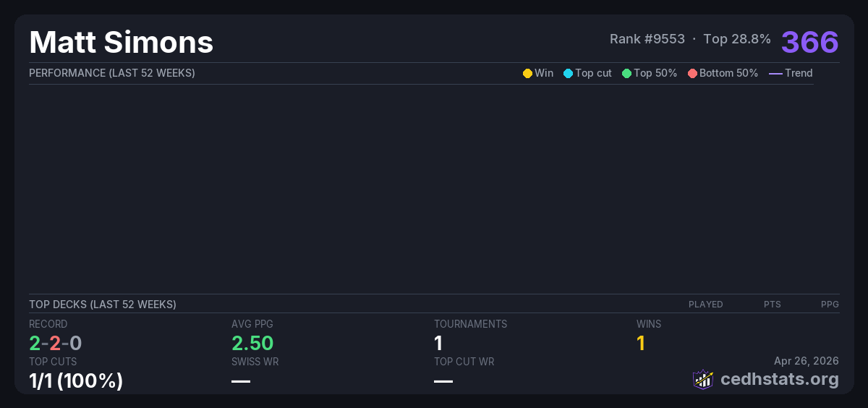Toggle the red Bottom 50% legend marker
This screenshot has height=408, width=868.
[x=692, y=73]
